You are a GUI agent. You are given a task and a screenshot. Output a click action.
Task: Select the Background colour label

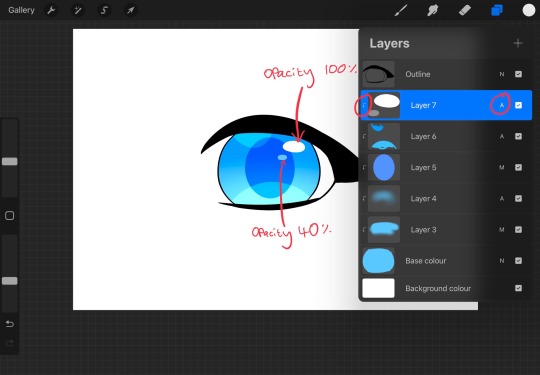(438, 288)
